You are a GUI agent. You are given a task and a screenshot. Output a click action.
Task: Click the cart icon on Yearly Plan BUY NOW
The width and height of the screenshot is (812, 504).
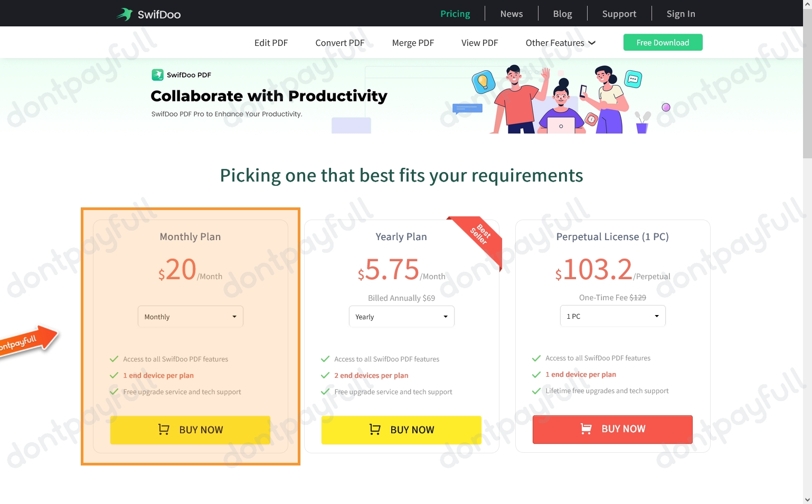click(375, 430)
